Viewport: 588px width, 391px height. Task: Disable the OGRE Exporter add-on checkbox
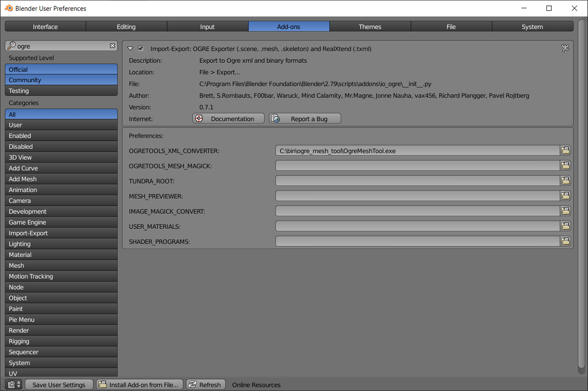coord(141,48)
